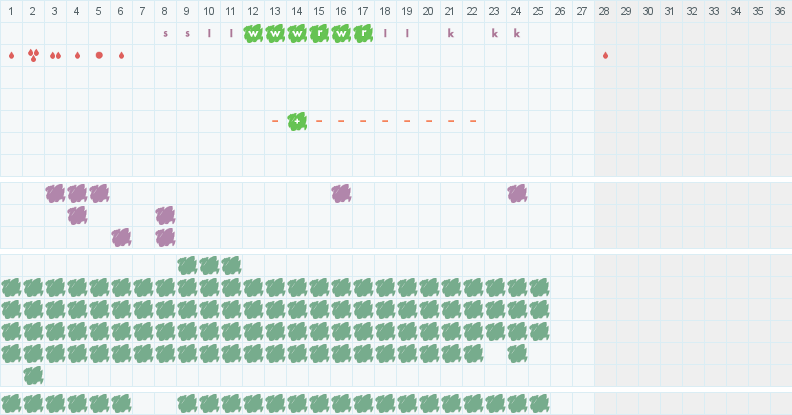
Task: Click the orange minus sign on day 13
Action: pos(275,121)
